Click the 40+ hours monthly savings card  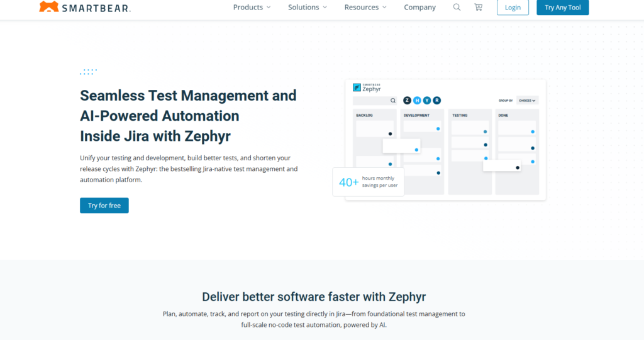point(369,182)
